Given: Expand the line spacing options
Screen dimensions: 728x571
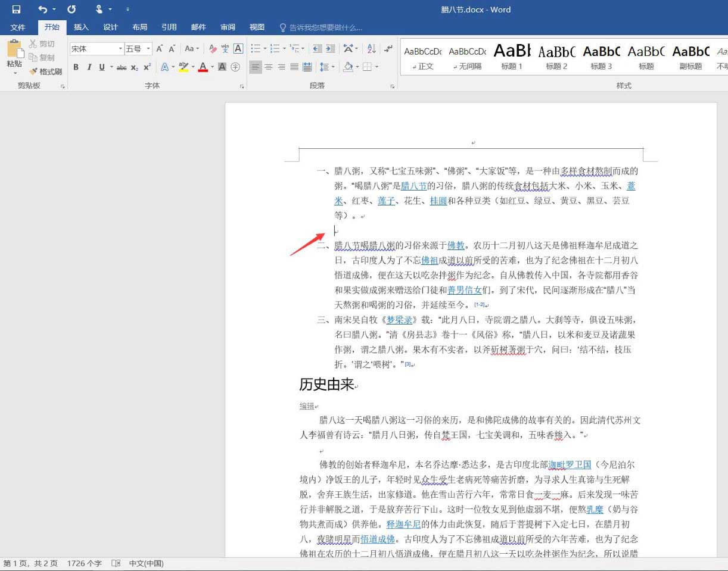Looking at the screenshot, I should click(x=333, y=67).
